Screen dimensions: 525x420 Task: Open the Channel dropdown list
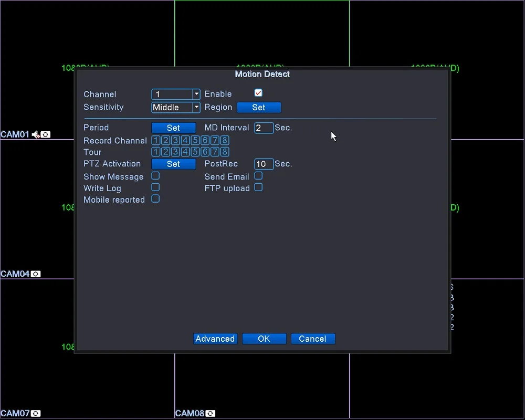tap(176, 94)
